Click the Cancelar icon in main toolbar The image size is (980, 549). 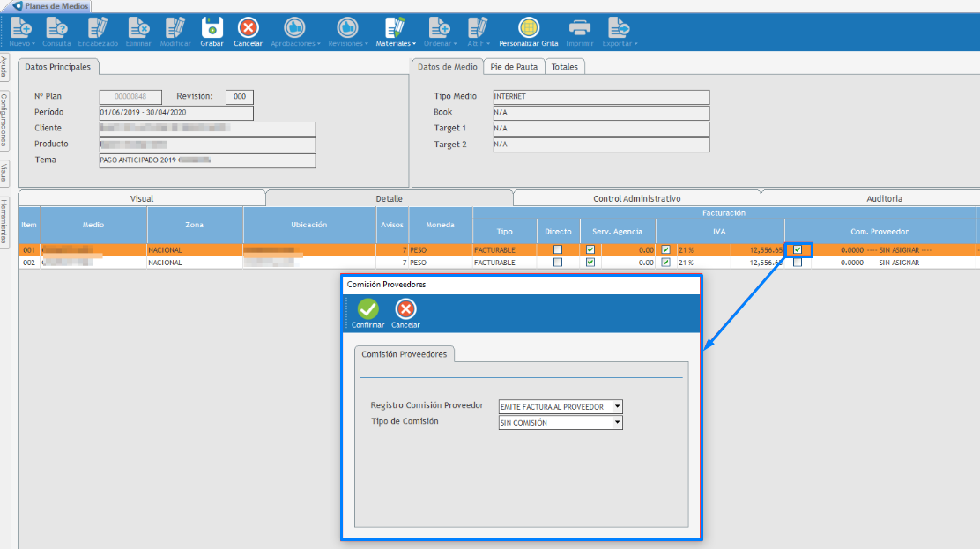pyautogui.click(x=249, y=28)
